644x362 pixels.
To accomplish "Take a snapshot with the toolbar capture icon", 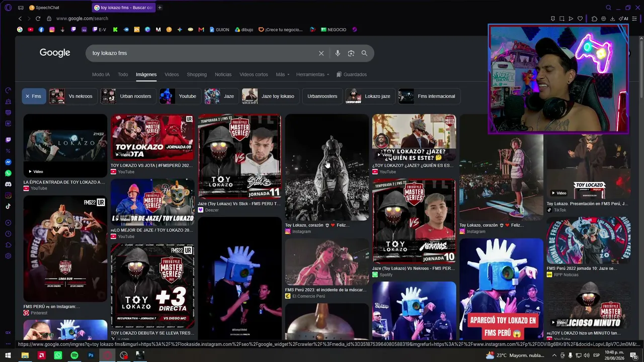I will (x=562, y=19).
